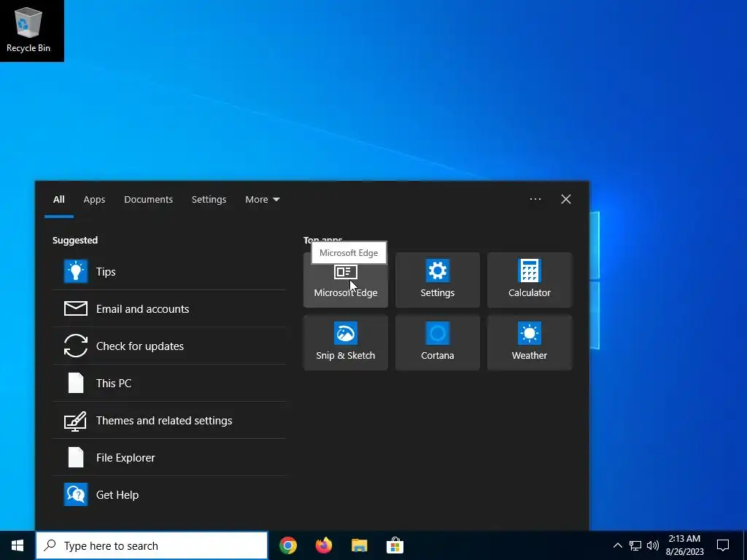Open the Cortana tile
The image size is (747, 560).
[438, 343]
